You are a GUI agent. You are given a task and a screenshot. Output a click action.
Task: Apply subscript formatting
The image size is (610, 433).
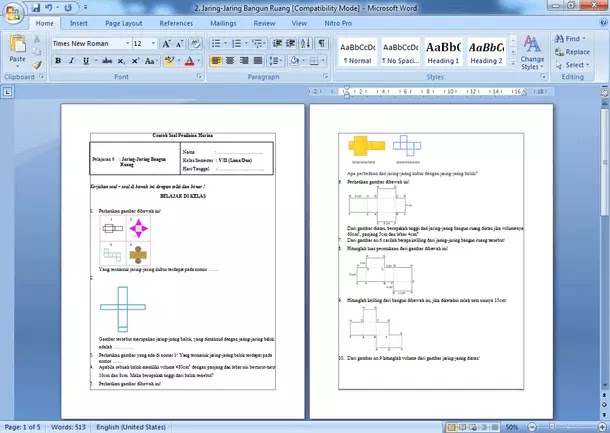pyautogui.click(x=121, y=61)
